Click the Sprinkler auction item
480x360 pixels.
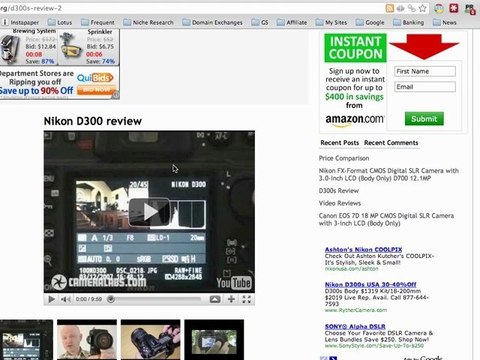coord(89,47)
